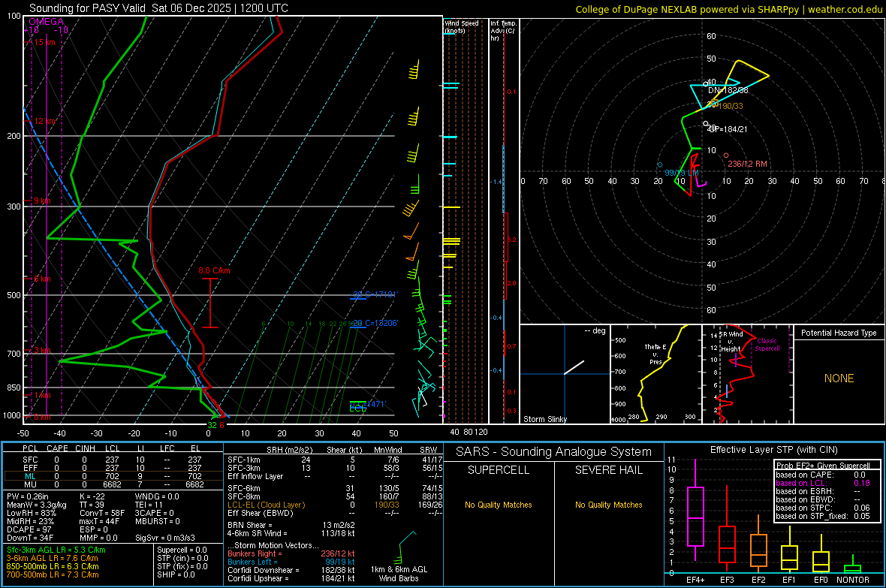The image size is (886, 588).
Task: Click the "Corfidi Downshear" entry
Action: (x=291, y=570)
